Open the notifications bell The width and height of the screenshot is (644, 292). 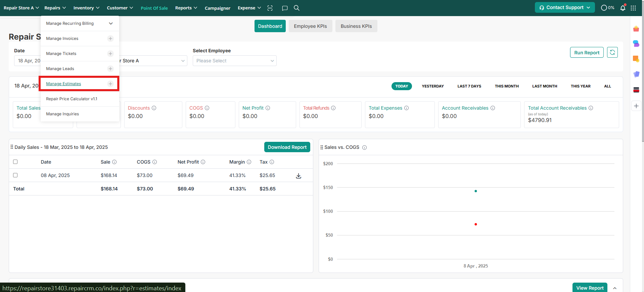coord(623,8)
